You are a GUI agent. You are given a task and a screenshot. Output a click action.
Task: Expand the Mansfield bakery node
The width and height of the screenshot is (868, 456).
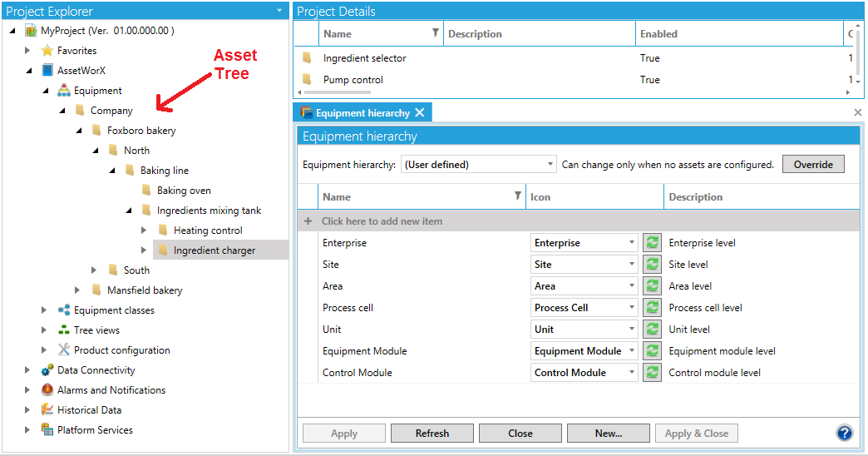coord(78,290)
